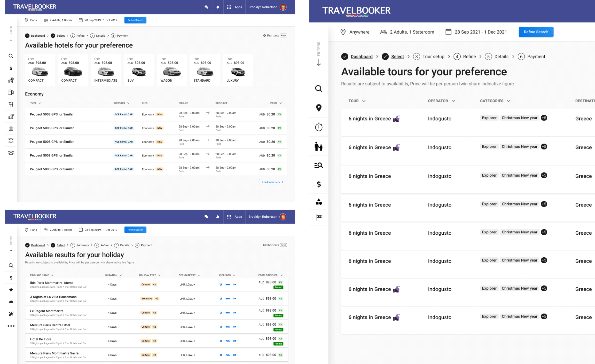Click the map pin filter icon

[319, 108]
